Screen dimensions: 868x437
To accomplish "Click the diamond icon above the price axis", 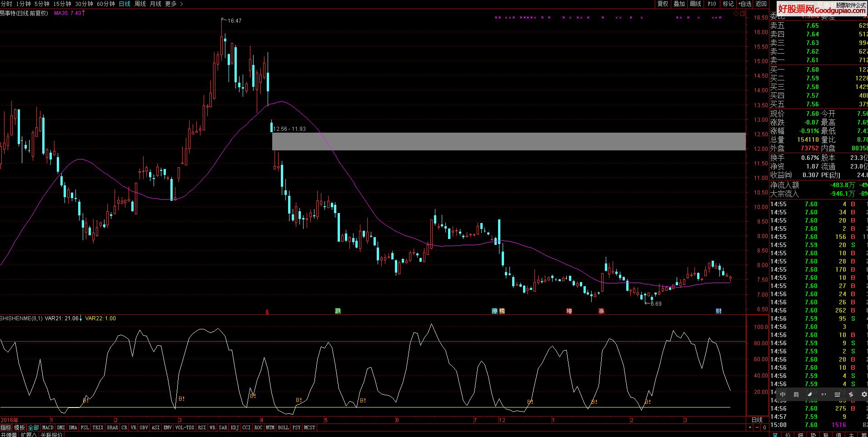I will click(736, 14).
